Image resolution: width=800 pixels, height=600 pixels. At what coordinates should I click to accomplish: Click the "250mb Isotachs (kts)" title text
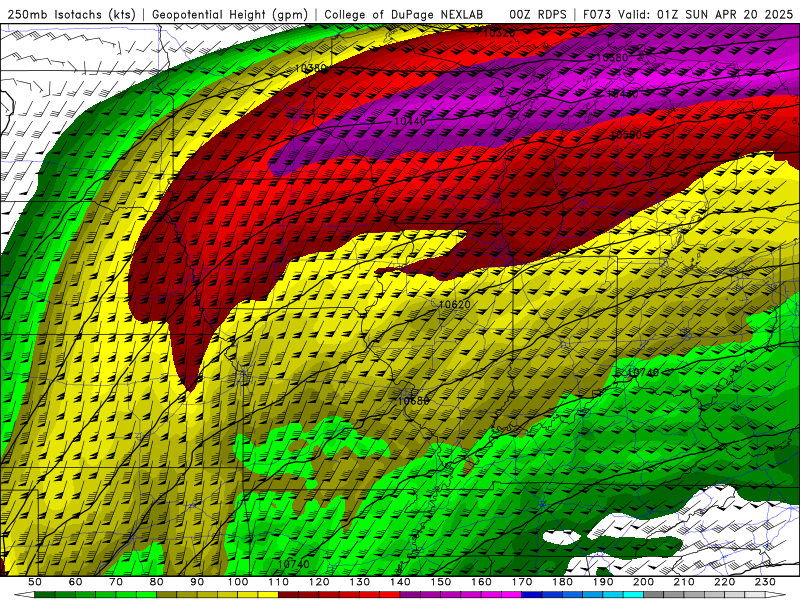[71, 15]
